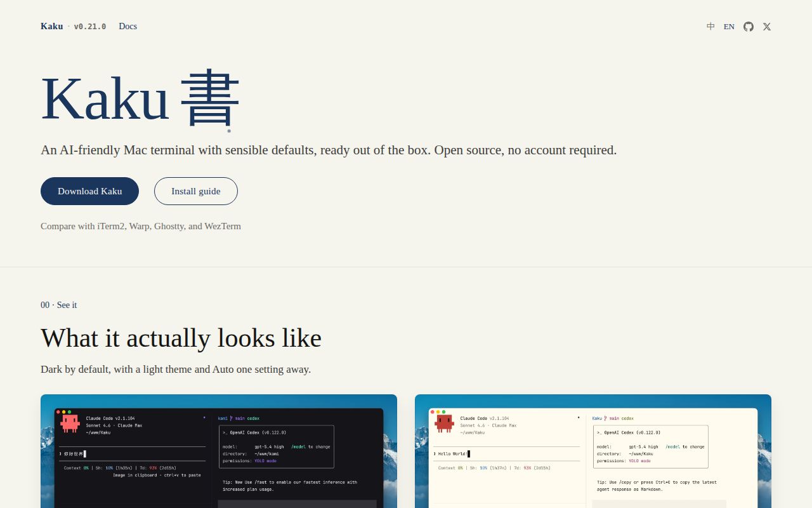Image resolution: width=812 pixels, height=508 pixels.
Task: Click the 'Dark by default' description text
Action: (x=176, y=369)
